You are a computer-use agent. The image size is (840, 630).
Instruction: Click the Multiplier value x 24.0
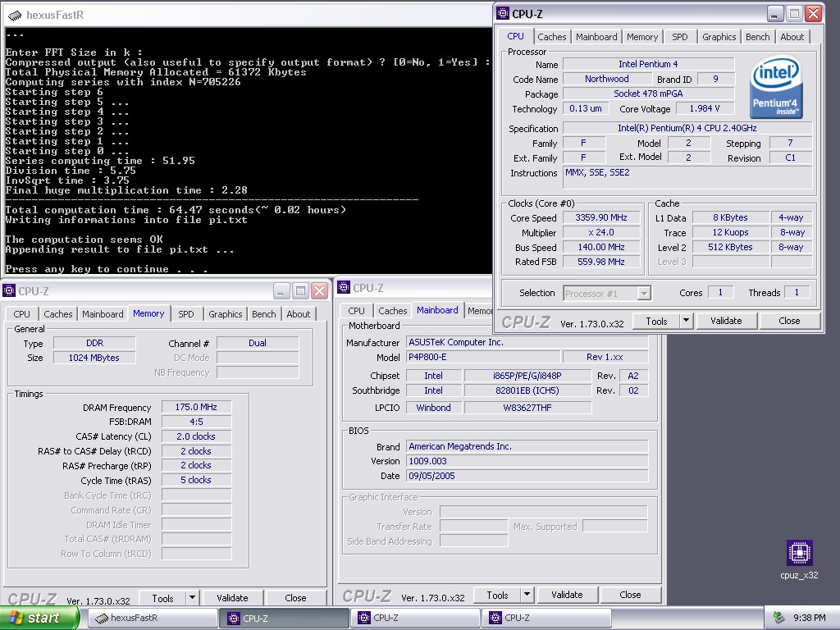pos(601,232)
